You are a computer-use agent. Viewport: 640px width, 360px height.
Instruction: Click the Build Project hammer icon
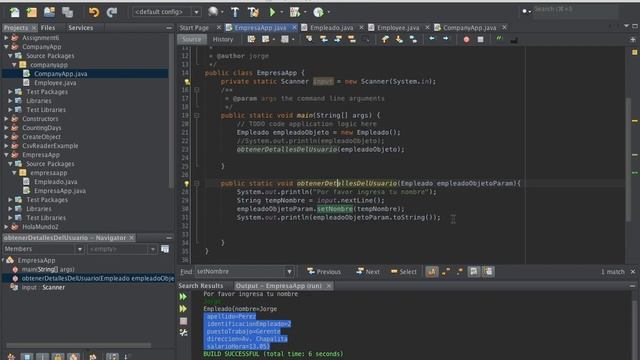235,12
